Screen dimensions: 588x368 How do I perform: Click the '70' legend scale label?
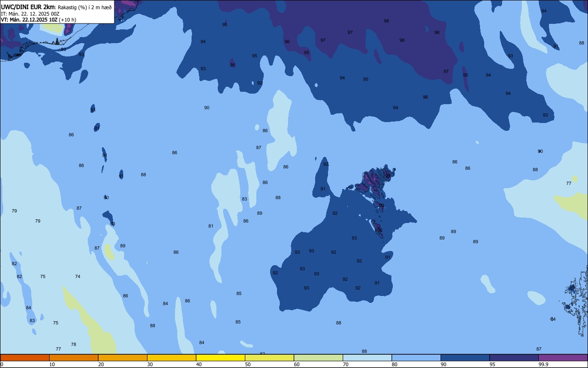pyautogui.click(x=345, y=364)
